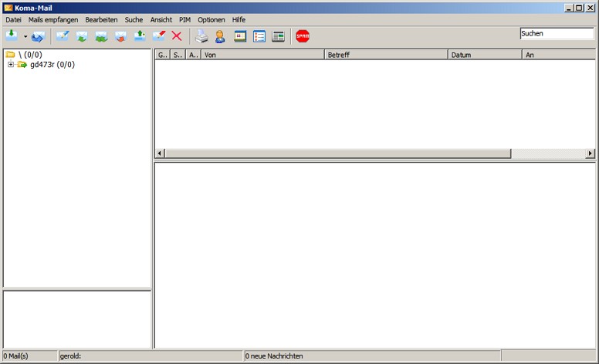The height and width of the screenshot is (364, 599).
Task: Sort mails by the Betreff column
Action: (x=386, y=55)
